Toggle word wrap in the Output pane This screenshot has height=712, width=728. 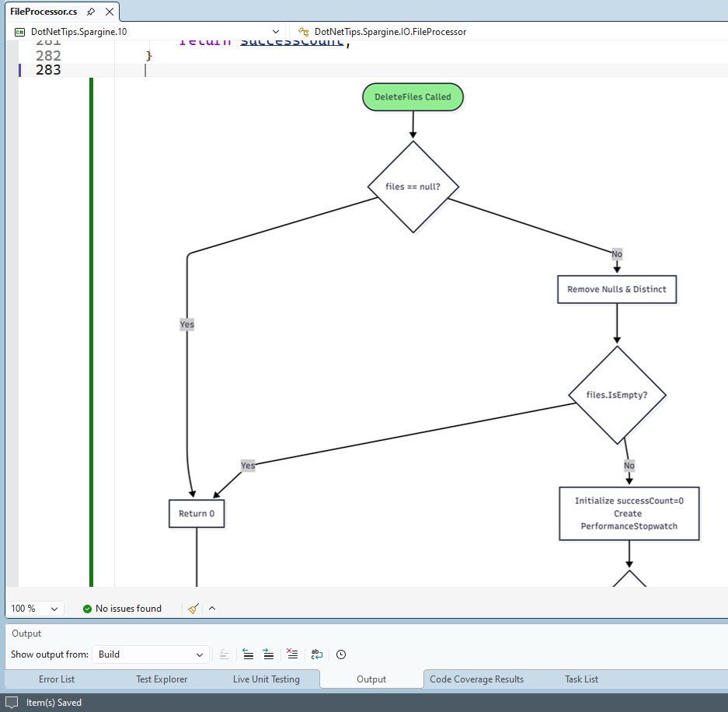point(317,654)
